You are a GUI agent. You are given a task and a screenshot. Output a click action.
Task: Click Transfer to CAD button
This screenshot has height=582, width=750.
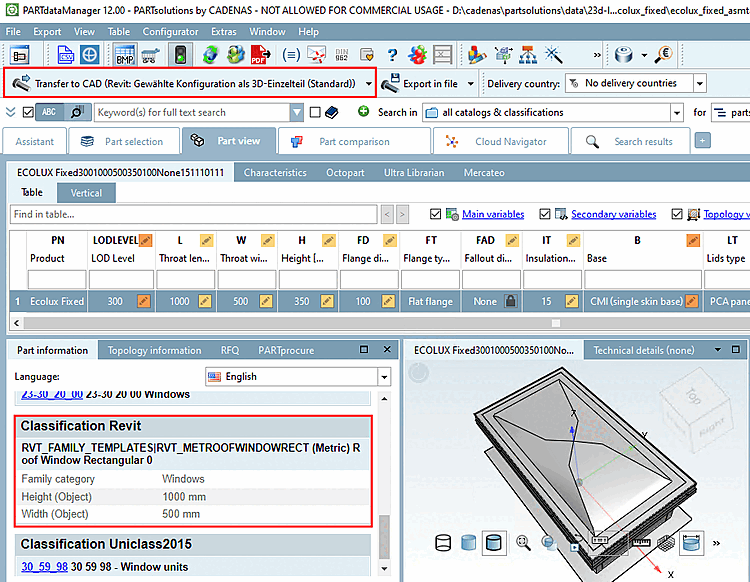click(x=184, y=84)
